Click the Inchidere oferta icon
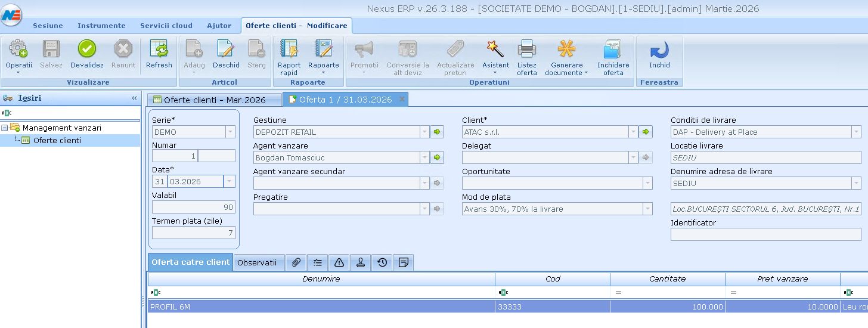868x328 pixels. (x=613, y=49)
